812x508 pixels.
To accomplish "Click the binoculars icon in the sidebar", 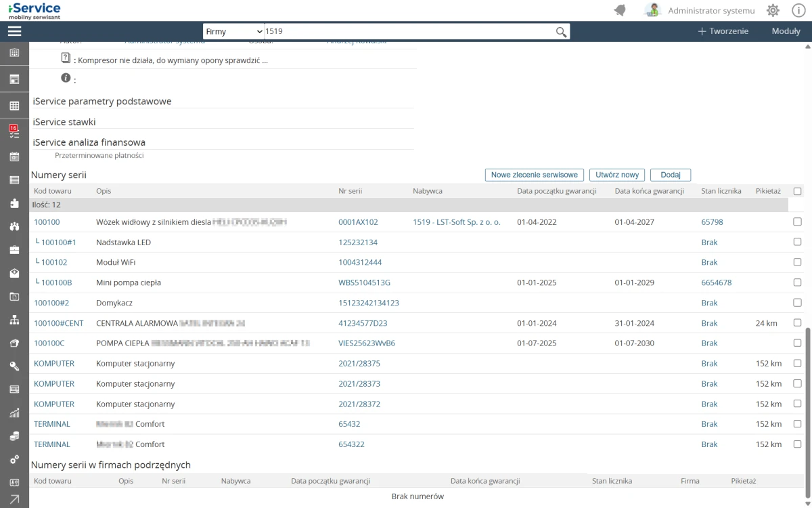I will [x=14, y=226].
